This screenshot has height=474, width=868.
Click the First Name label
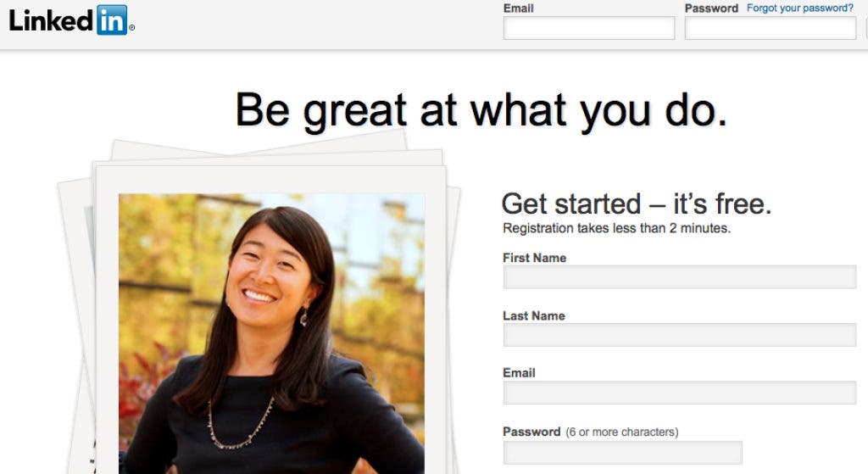tap(534, 258)
